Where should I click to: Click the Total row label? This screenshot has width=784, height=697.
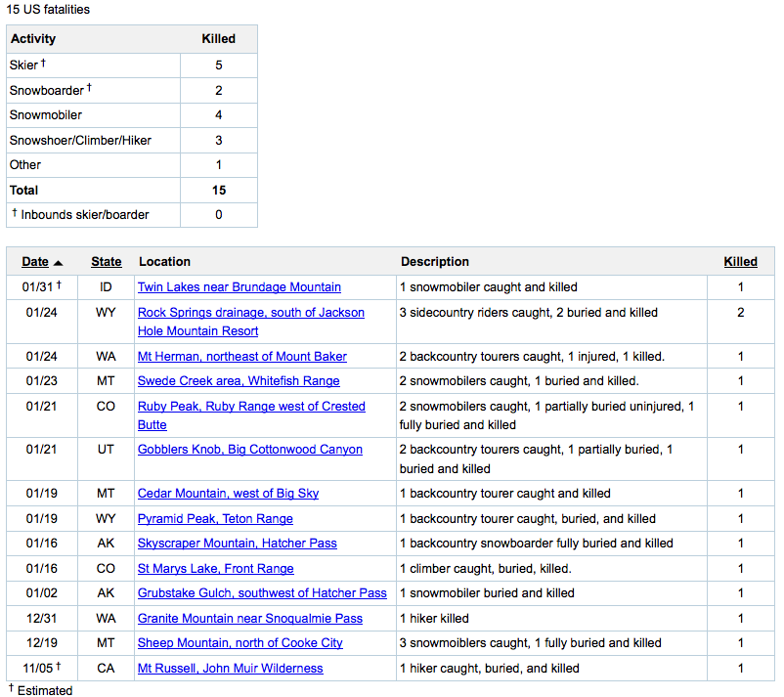point(24,191)
